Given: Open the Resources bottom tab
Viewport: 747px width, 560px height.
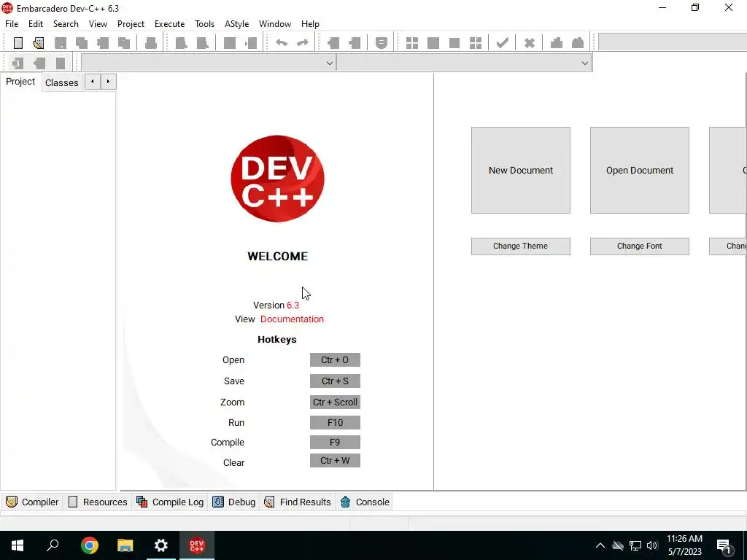Looking at the screenshot, I should pyautogui.click(x=98, y=502).
